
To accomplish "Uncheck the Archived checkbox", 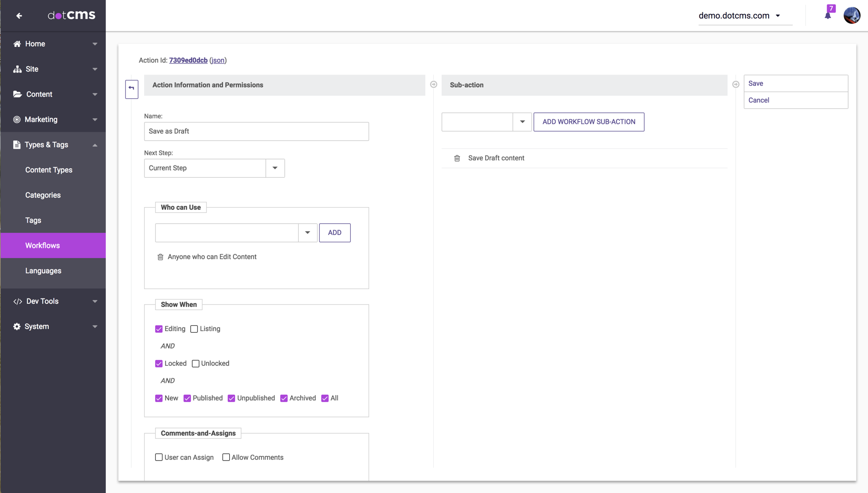I will 284,398.
